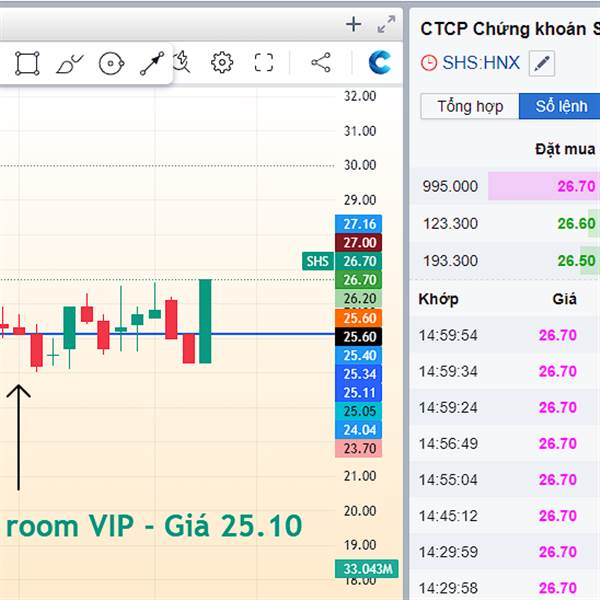Switch to Sổ lệnh tab

tap(560, 106)
